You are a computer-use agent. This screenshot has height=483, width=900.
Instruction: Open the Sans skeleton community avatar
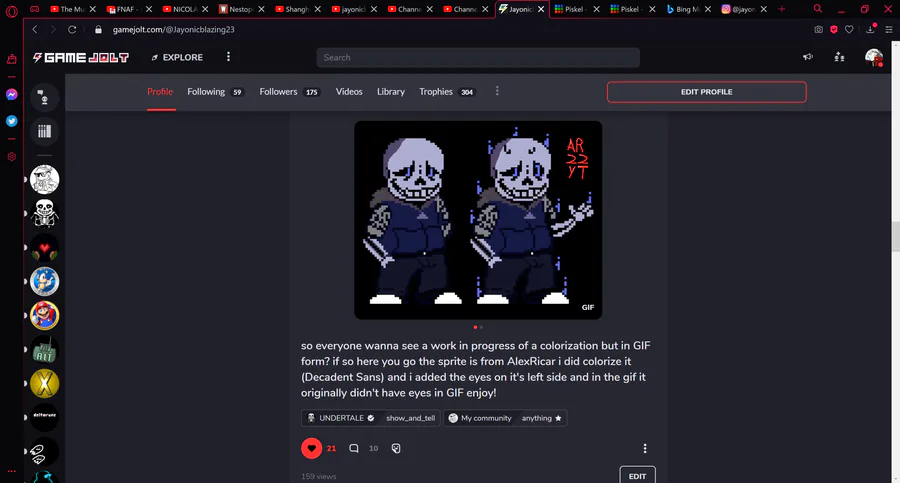(44, 213)
